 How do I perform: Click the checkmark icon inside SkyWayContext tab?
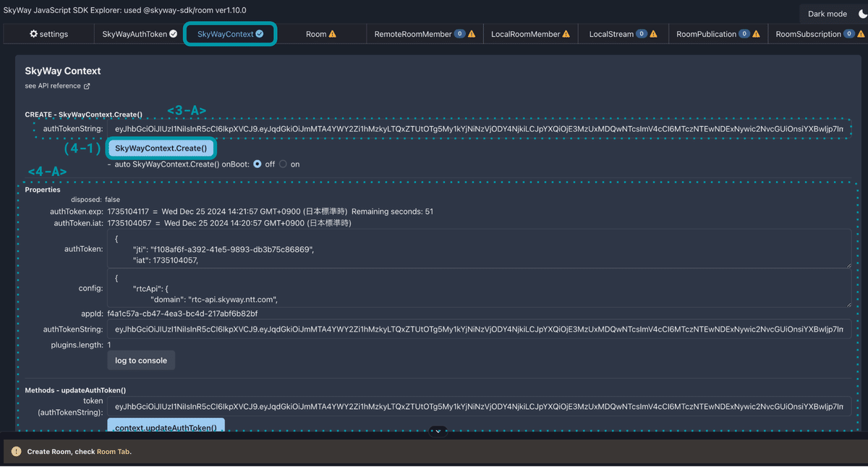[258, 33]
